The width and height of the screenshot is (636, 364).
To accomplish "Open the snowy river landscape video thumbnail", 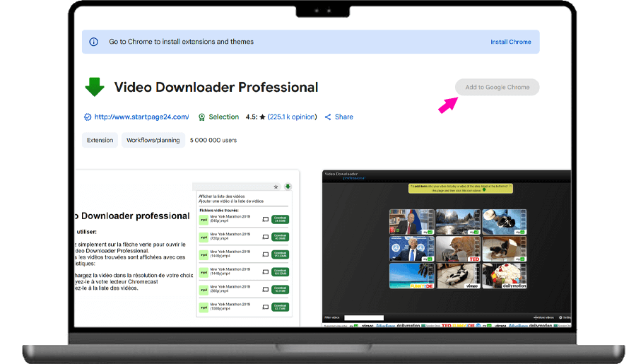I will [x=458, y=222].
